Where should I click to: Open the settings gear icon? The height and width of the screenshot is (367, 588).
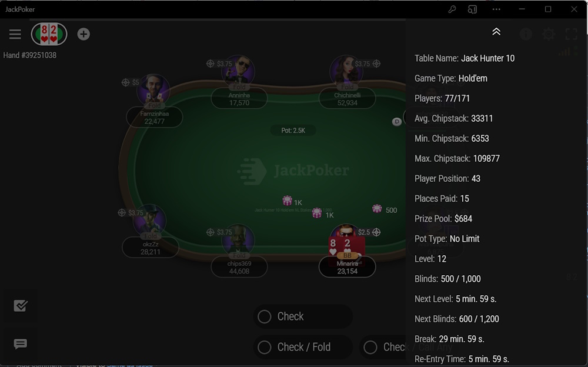click(549, 34)
